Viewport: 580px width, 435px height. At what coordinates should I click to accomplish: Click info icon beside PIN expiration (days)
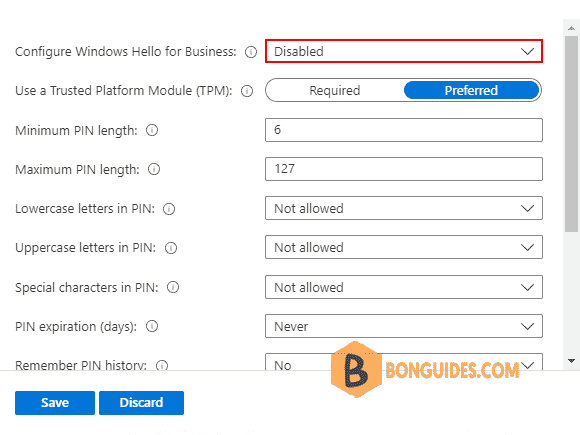coord(152,326)
